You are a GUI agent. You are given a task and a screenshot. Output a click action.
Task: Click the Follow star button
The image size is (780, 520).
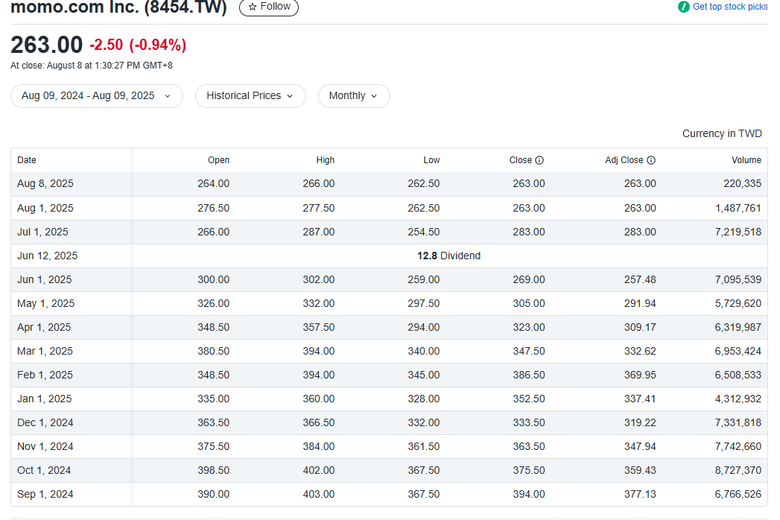point(269,7)
